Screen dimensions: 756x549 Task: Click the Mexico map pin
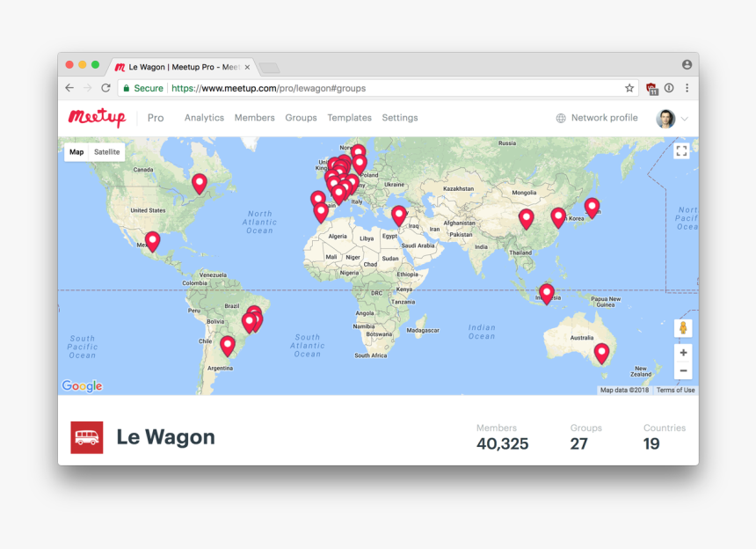(152, 241)
